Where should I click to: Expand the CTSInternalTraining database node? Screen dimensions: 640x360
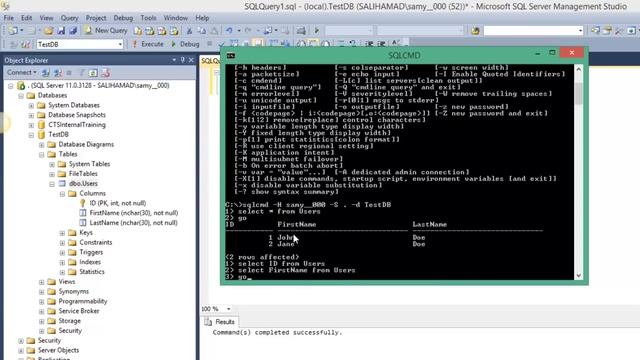31,125
